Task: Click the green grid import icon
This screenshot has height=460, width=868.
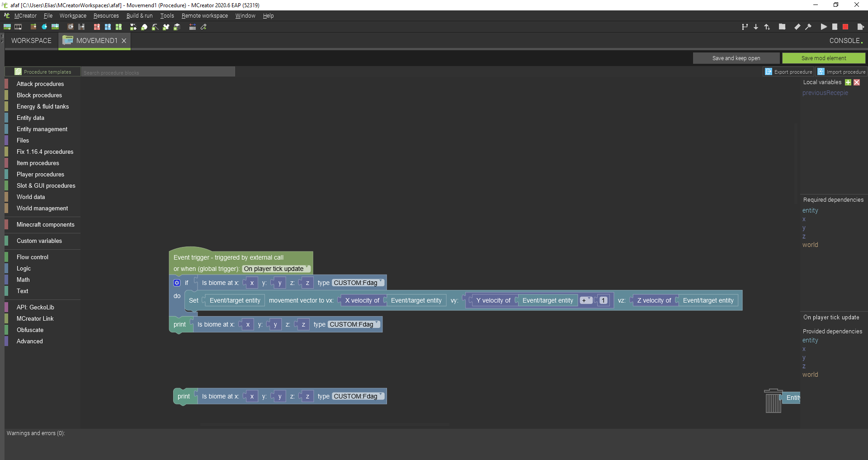Action: click(118, 27)
